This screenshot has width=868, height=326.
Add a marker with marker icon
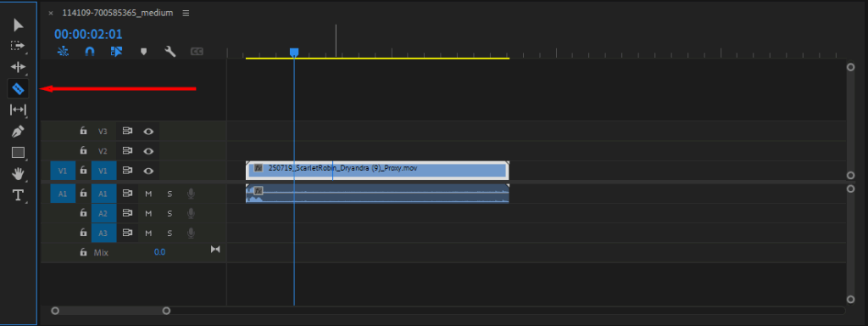pyautogui.click(x=143, y=52)
